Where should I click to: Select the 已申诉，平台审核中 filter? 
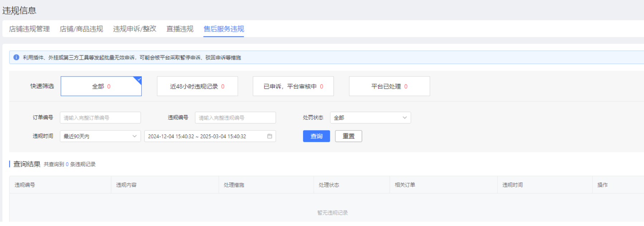coord(293,86)
